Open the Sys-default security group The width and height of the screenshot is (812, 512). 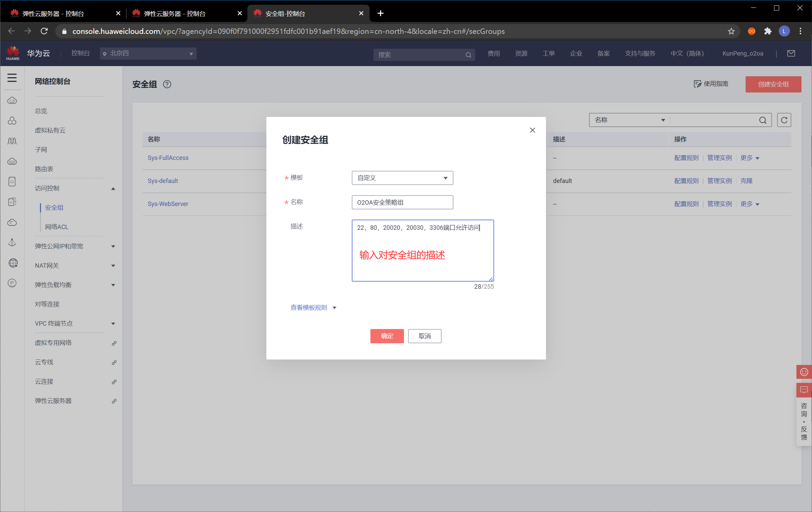163,181
